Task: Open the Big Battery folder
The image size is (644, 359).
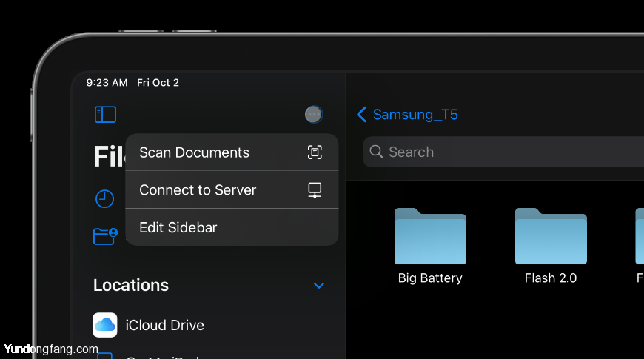Action: coord(430,236)
